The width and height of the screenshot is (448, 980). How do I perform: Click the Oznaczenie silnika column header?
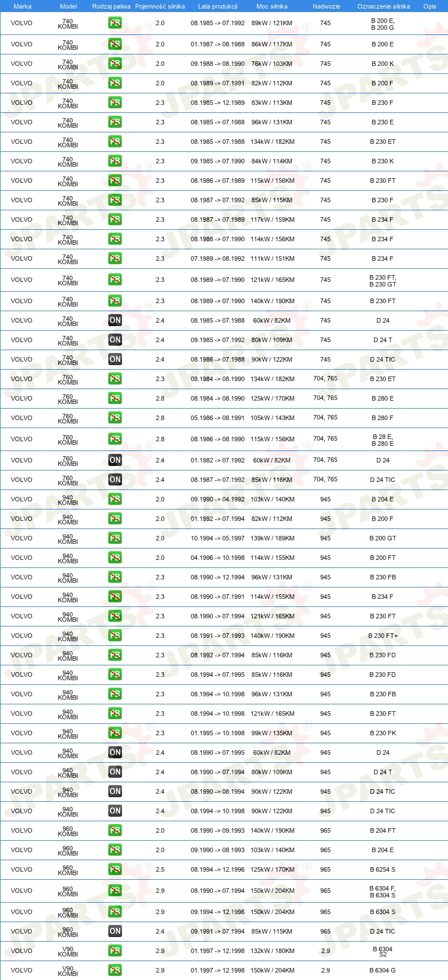point(384,6)
